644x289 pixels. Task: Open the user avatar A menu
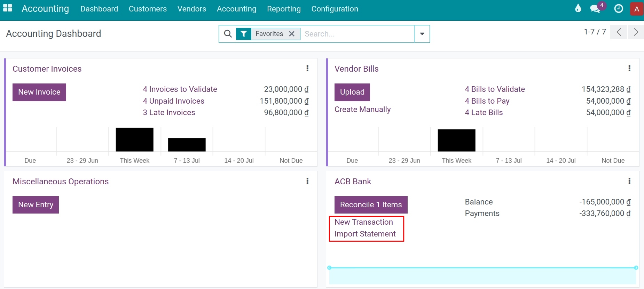[x=637, y=9]
